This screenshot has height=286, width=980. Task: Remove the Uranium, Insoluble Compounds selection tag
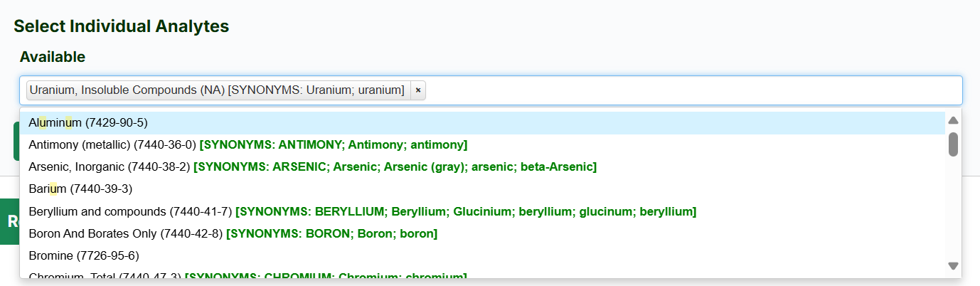coord(418,90)
